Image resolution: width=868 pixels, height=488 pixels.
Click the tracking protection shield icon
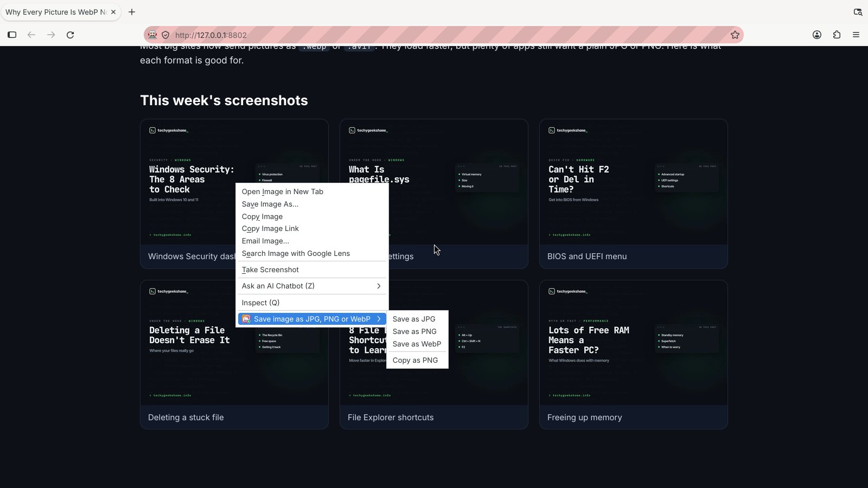point(165,35)
